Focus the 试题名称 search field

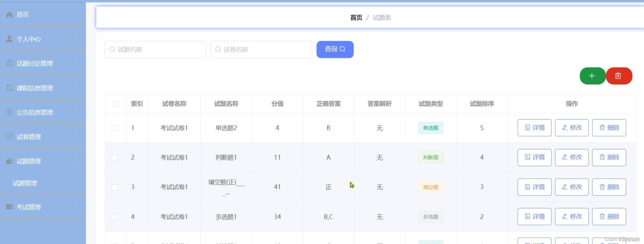point(156,49)
